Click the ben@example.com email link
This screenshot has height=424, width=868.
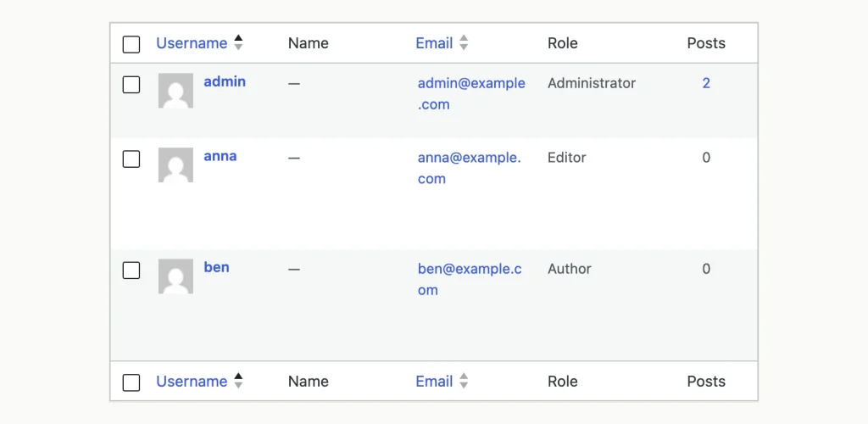tap(470, 279)
